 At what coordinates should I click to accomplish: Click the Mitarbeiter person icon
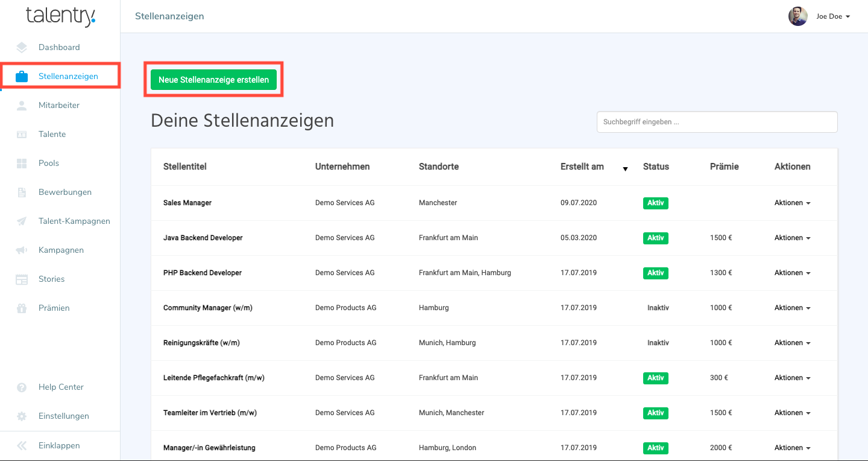click(x=22, y=106)
